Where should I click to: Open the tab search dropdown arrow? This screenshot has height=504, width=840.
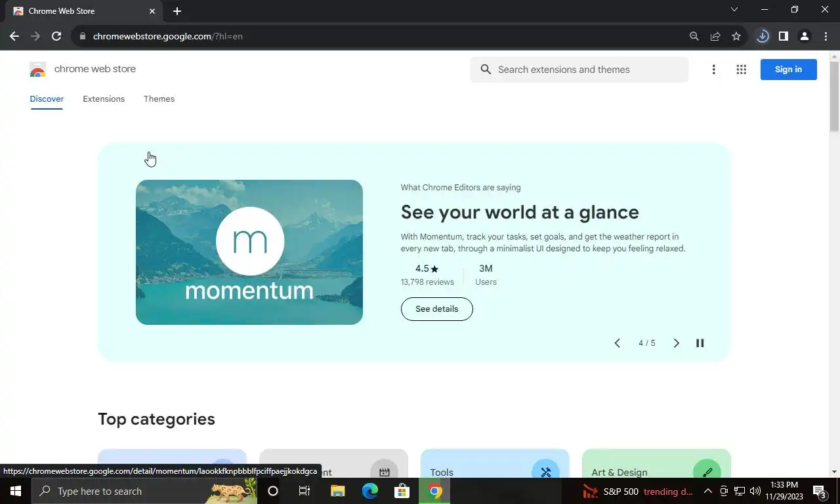[734, 9]
